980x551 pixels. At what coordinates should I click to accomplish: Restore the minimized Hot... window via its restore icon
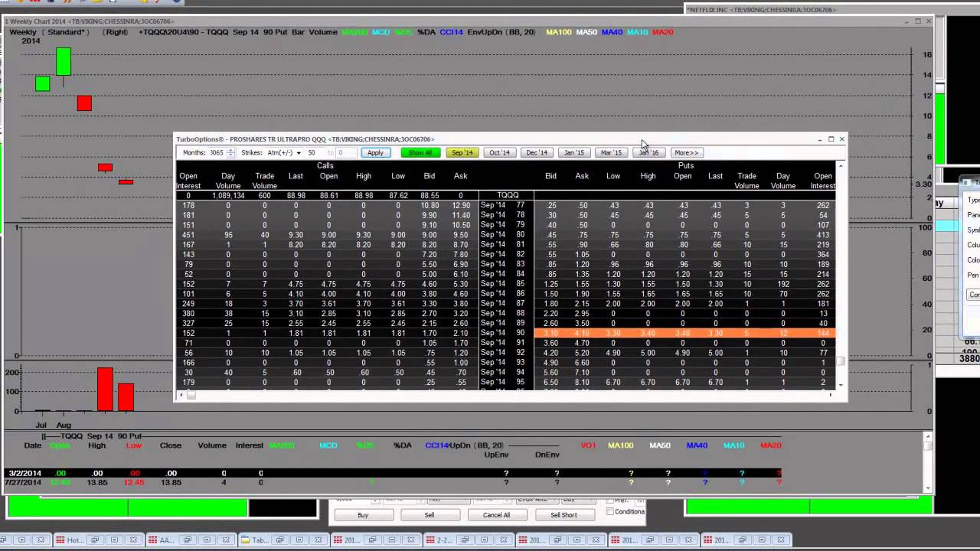95,540
